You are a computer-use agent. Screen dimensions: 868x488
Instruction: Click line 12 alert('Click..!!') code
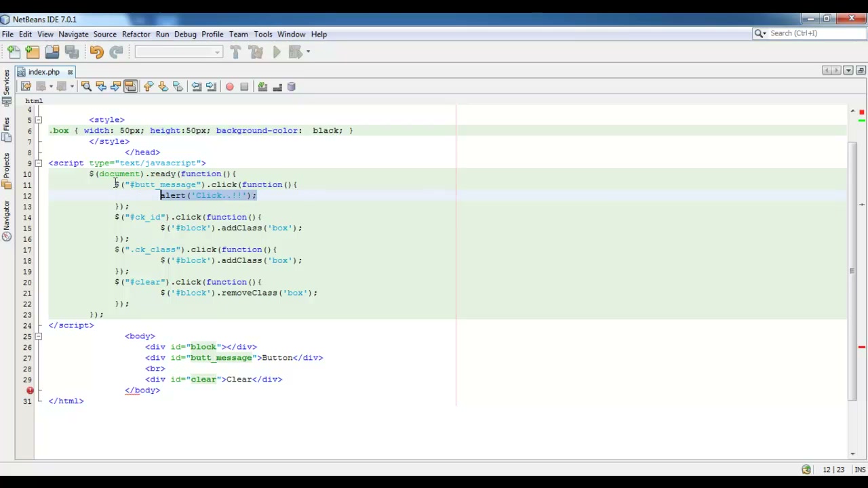208,195
